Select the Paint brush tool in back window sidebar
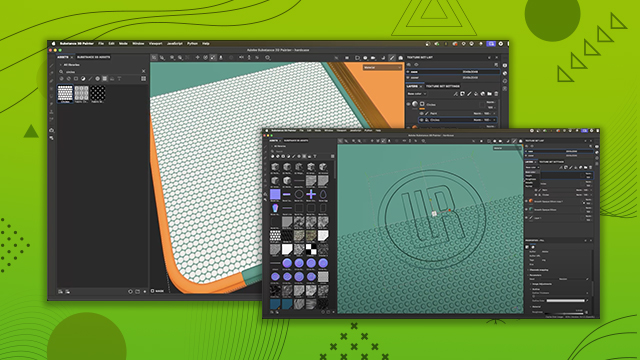640x360 pixels. (x=51, y=66)
